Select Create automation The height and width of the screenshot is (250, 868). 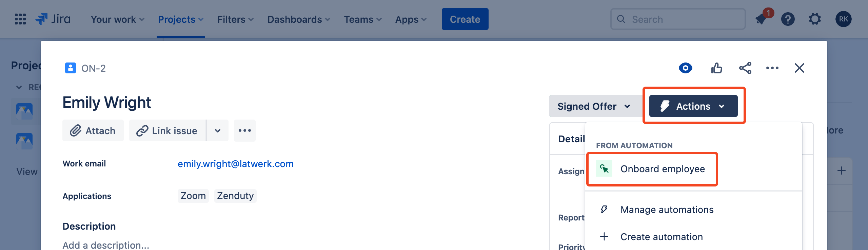[x=694, y=237]
